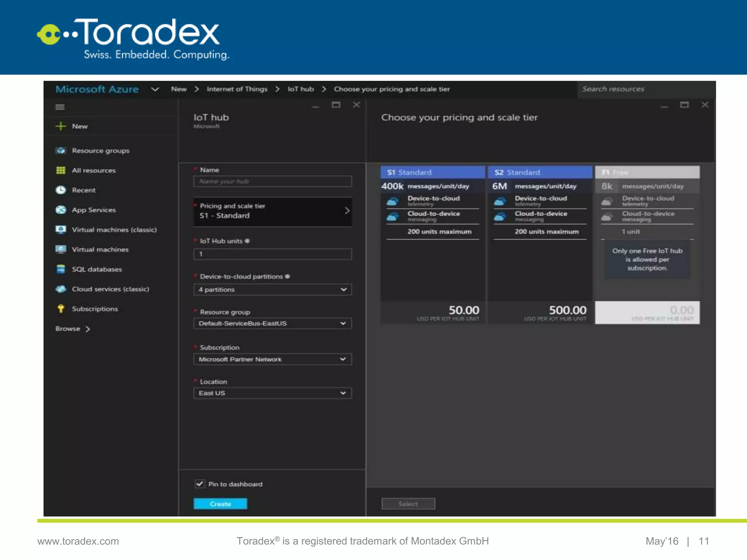Click S1 Device-to-cloud telemetry cloud icon
Screen dimensions: 747x560
[x=392, y=201]
